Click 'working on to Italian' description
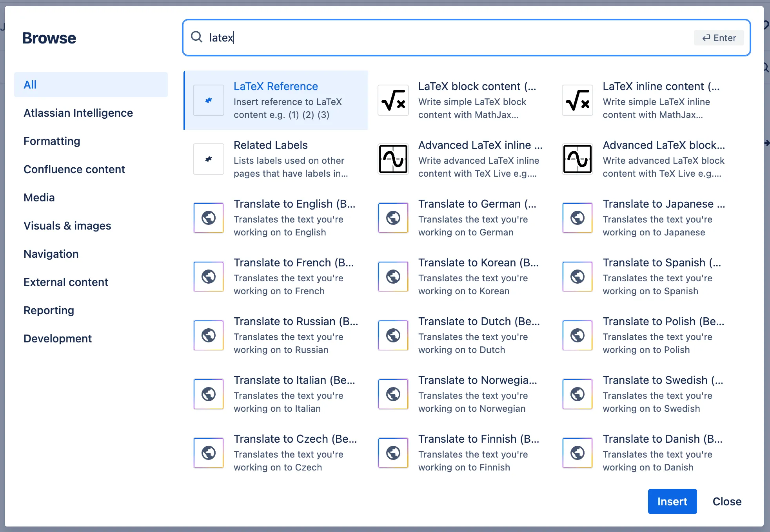 coord(277,409)
